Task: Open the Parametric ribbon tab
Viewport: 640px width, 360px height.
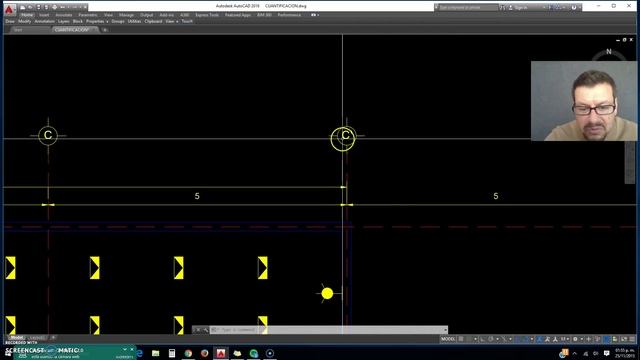Action: pos(87,15)
